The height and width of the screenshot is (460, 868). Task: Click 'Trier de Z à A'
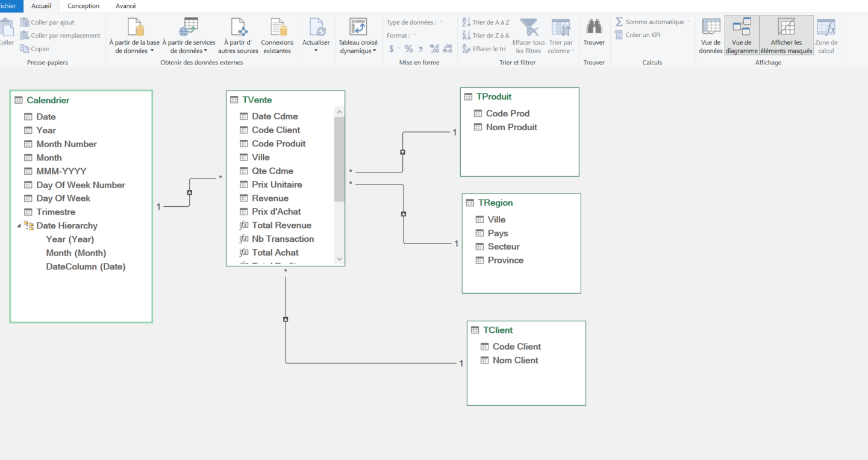pos(486,36)
